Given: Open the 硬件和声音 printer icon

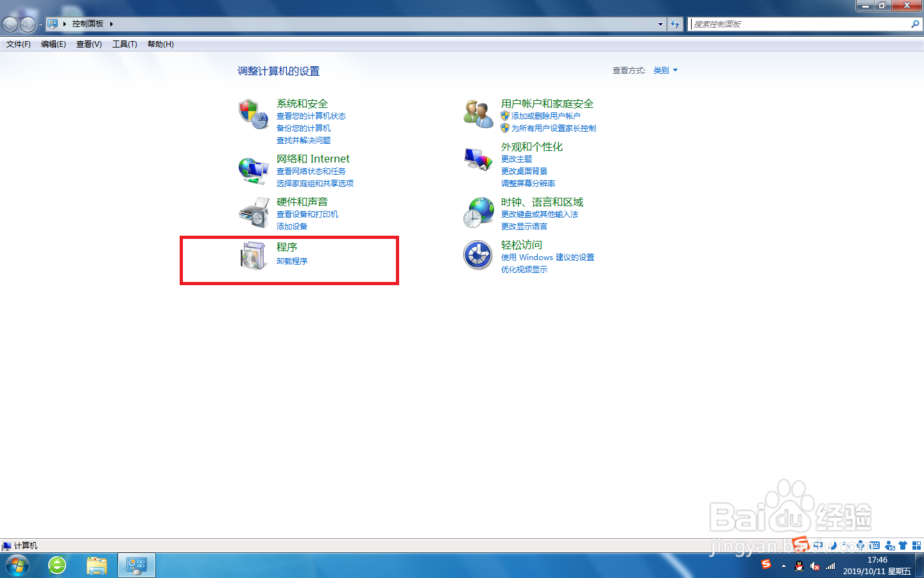Looking at the screenshot, I should [x=254, y=212].
